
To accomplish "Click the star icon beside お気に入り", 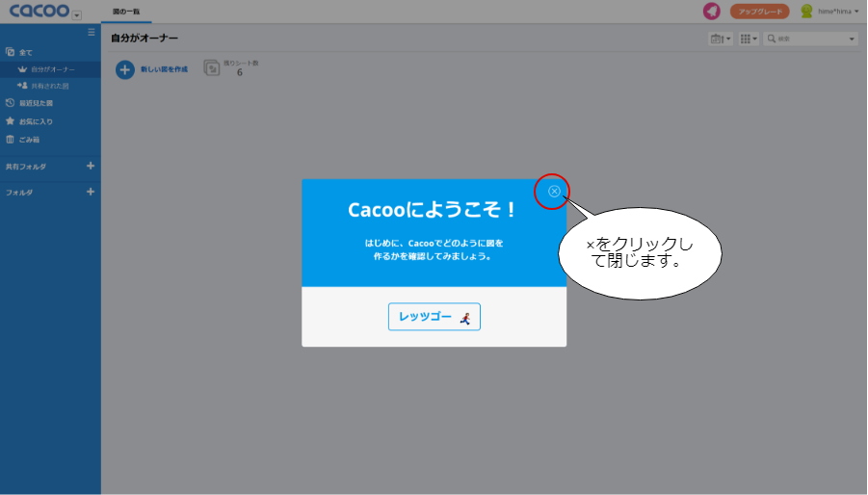I will point(10,120).
